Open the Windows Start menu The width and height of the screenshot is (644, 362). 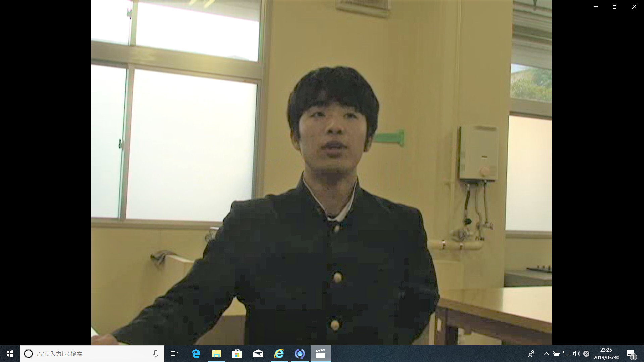coord(10,354)
